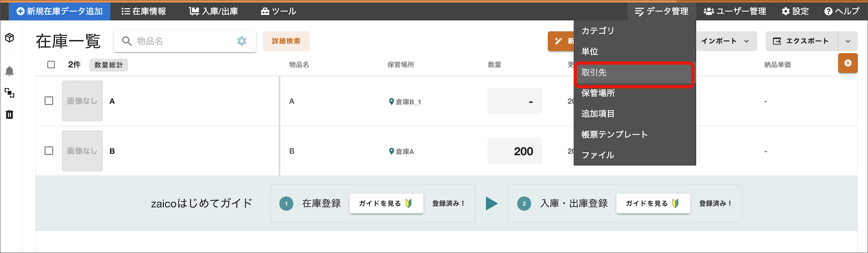Click the location pin icon next to 倉庫A

[391, 151]
